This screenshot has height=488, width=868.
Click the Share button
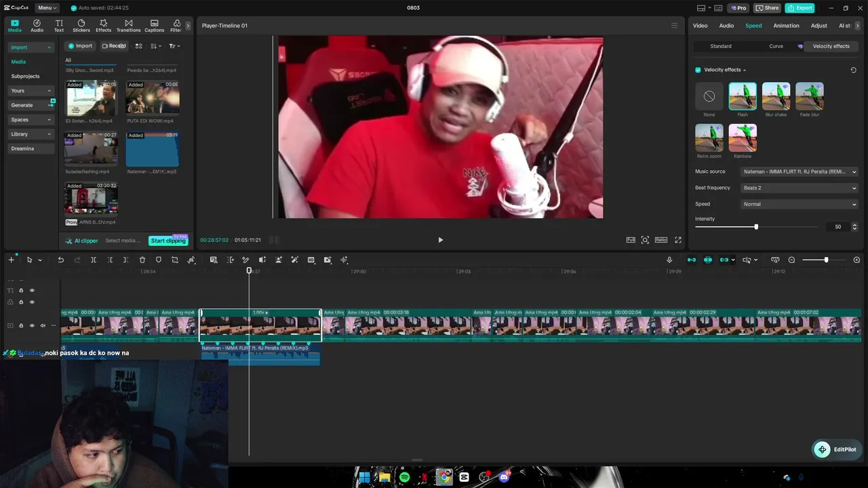pyautogui.click(x=768, y=8)
